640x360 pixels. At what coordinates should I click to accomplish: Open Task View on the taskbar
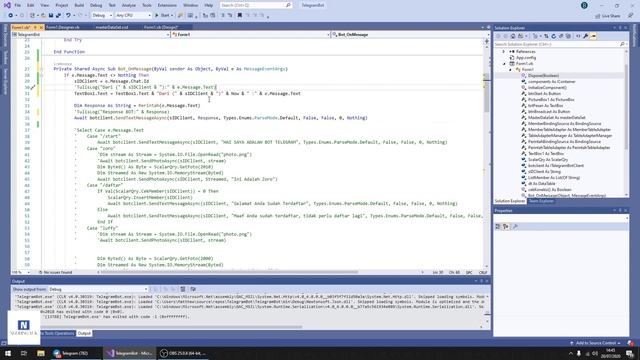pos(24,353)
